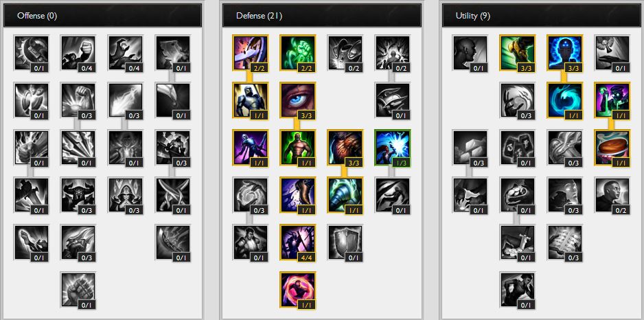Add a point to the lightning mage 1/3 mastery
This screenshot has height=320, width=644.
pyautogui.click(x=393, y=148)
